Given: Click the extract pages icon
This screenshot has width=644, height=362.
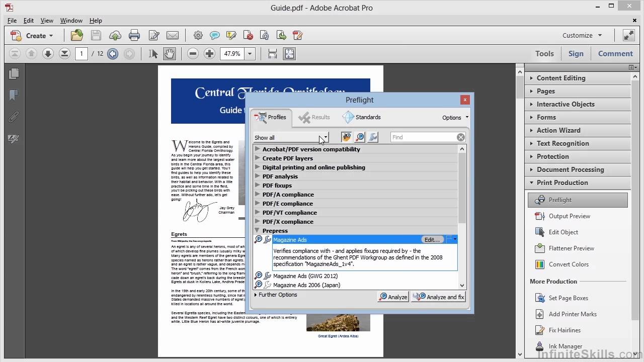Looking at the screenshot, I should 281,35.
